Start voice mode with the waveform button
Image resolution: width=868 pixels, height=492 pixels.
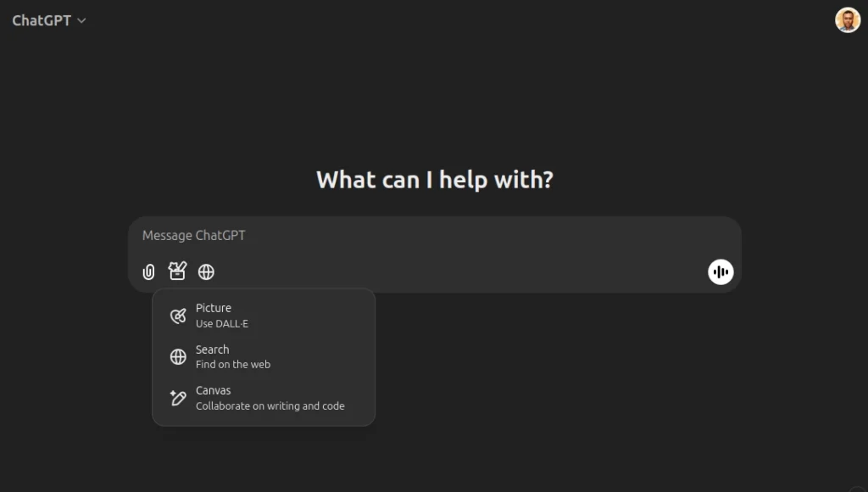(x=721, y=272)
